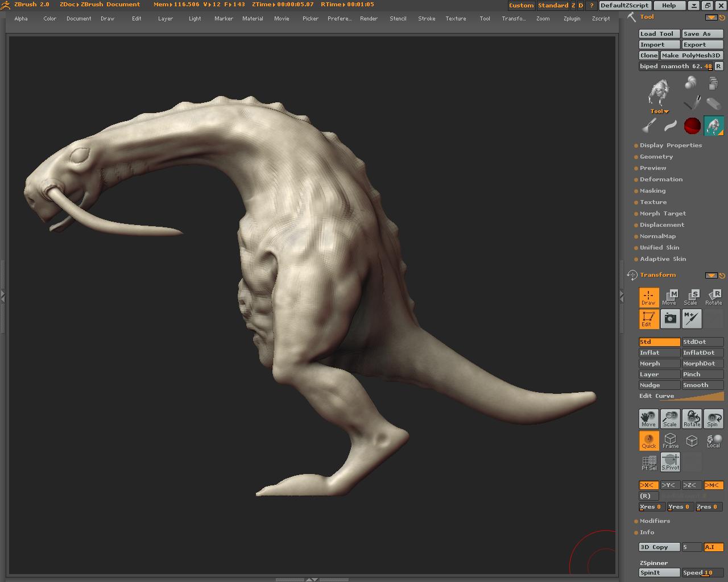728x582 pixels.
Task: Click the unlabeled cube icon next to Frame
Action: tap(692, 440)
